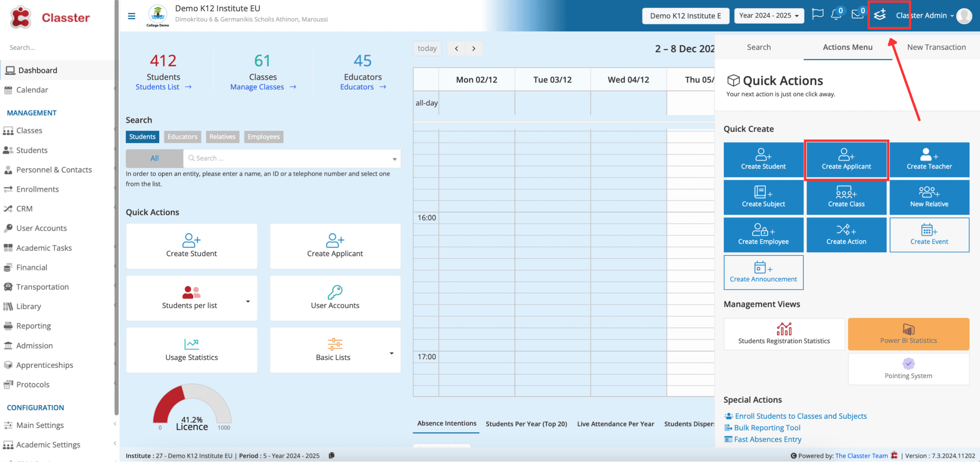The height and width of the screenshot is (462, 980).
Task: Switch to the Search tab in right panel
Action: tap(759, 47)
